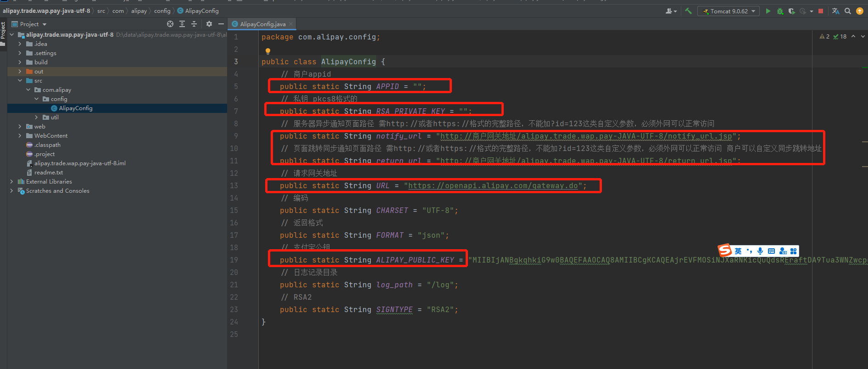
Task: Expand External Libraries node
Action: point(11,182)
